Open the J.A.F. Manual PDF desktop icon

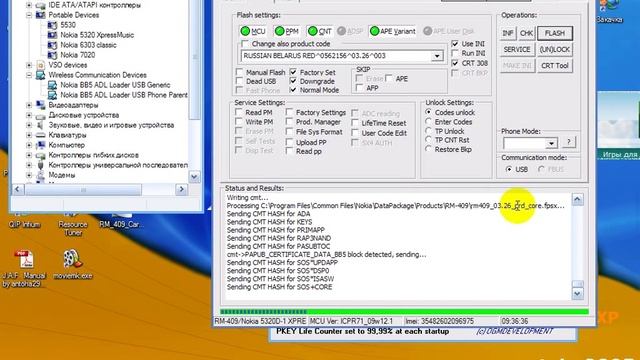(24, 269)
